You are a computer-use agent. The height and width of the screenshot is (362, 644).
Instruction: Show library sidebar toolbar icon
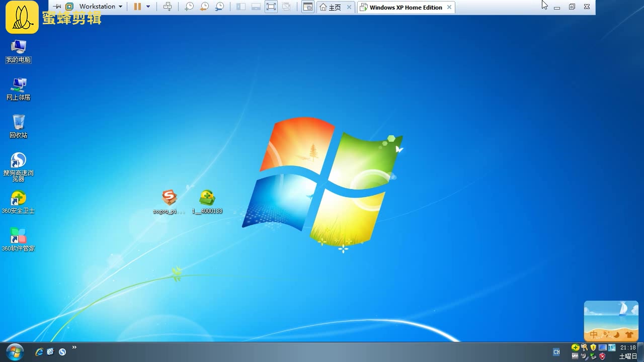pos(241,7)
